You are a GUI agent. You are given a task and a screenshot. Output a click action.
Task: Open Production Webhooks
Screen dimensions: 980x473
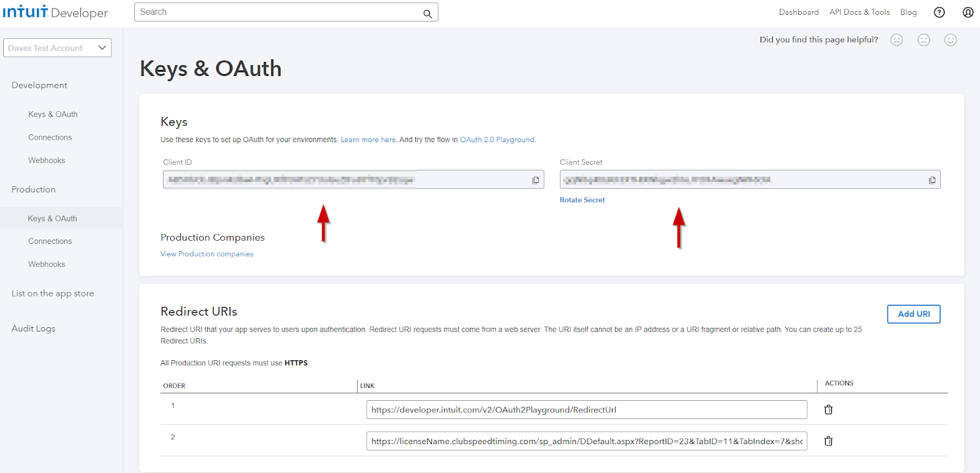coord(47,264)
